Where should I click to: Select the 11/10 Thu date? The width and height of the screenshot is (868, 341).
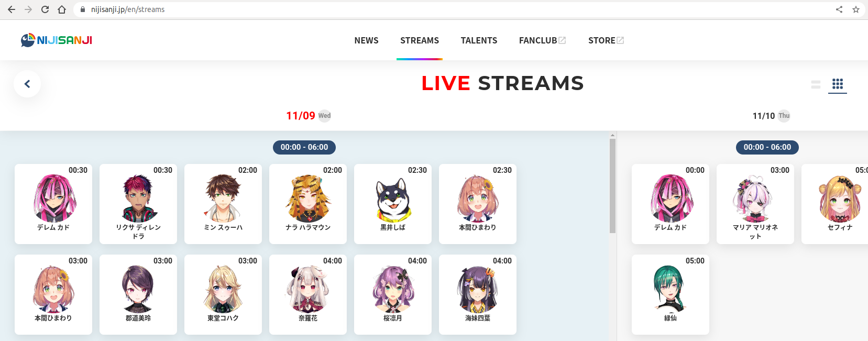click(x=771, y=116)
